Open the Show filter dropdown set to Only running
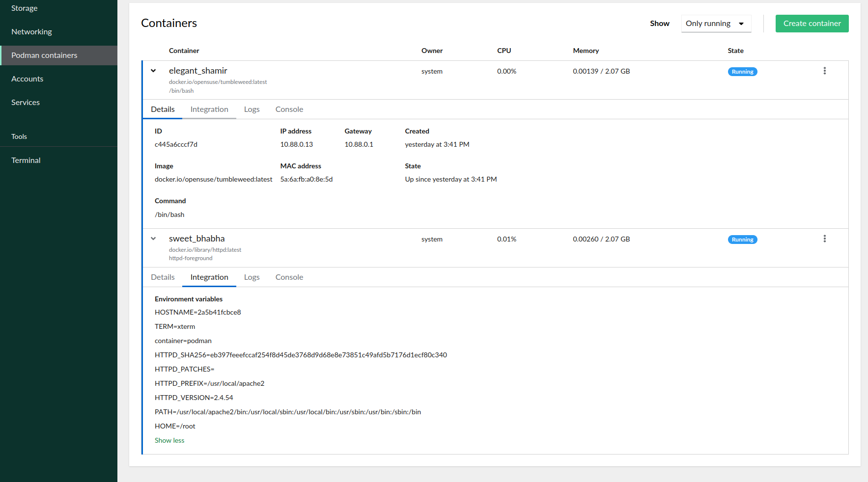The width and height of the screenshot is (868, 482). coord(716,23)
